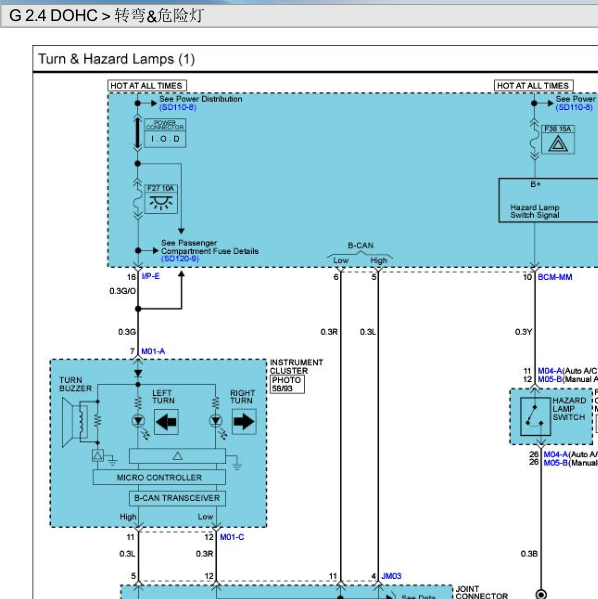This screenshot has width=598, height=599.
Task: Open the JM03 joint connector link
Action: click(391, 576)
